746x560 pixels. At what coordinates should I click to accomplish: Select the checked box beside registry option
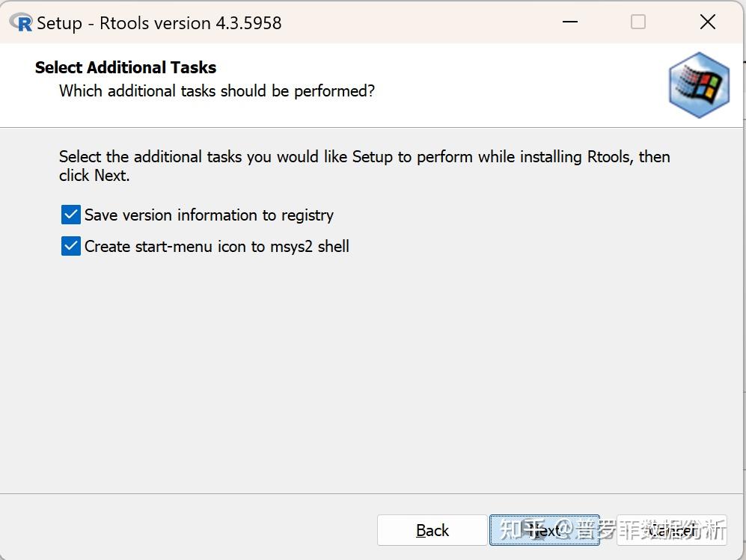(70, 215)
